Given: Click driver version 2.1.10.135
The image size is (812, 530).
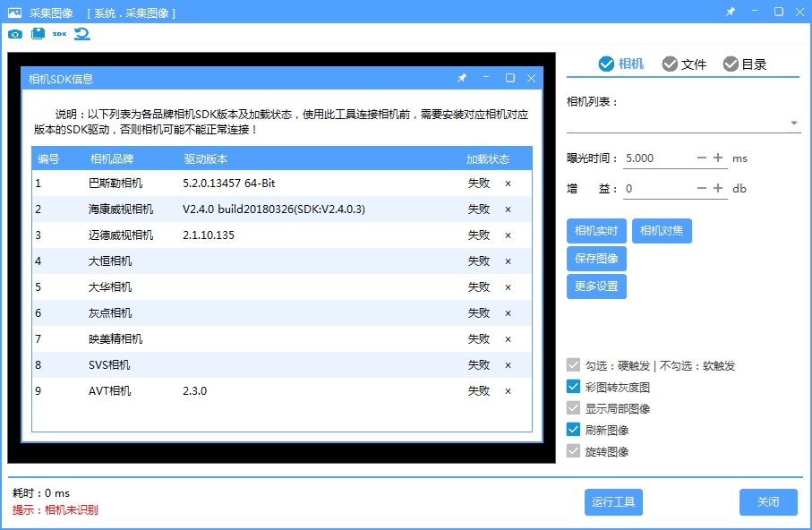Looking at the screenshot, I should pos(209,235).
